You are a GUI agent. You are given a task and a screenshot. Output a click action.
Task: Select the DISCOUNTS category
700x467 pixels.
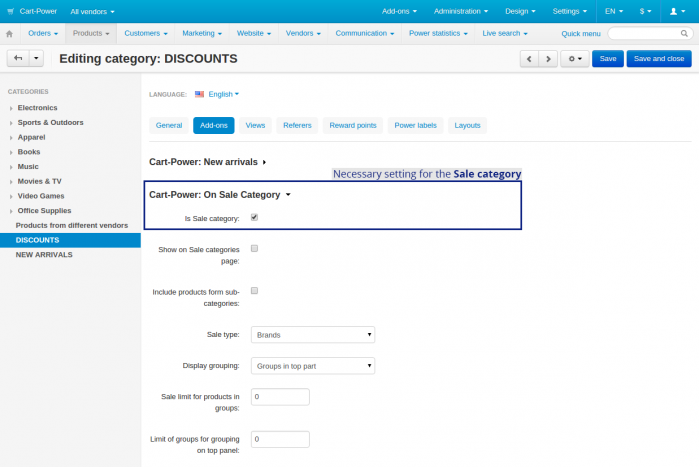(x=38, y=240)
